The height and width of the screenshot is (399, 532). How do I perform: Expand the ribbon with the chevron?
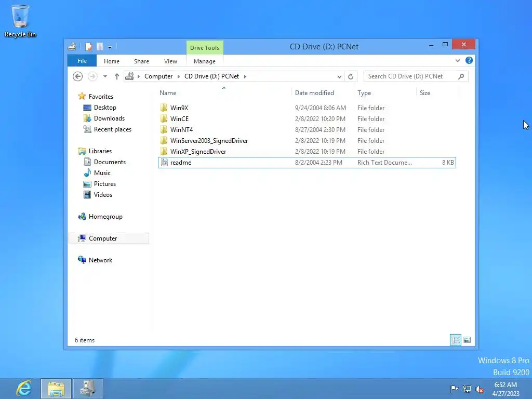pyautogui.click(x=458, y=60)
